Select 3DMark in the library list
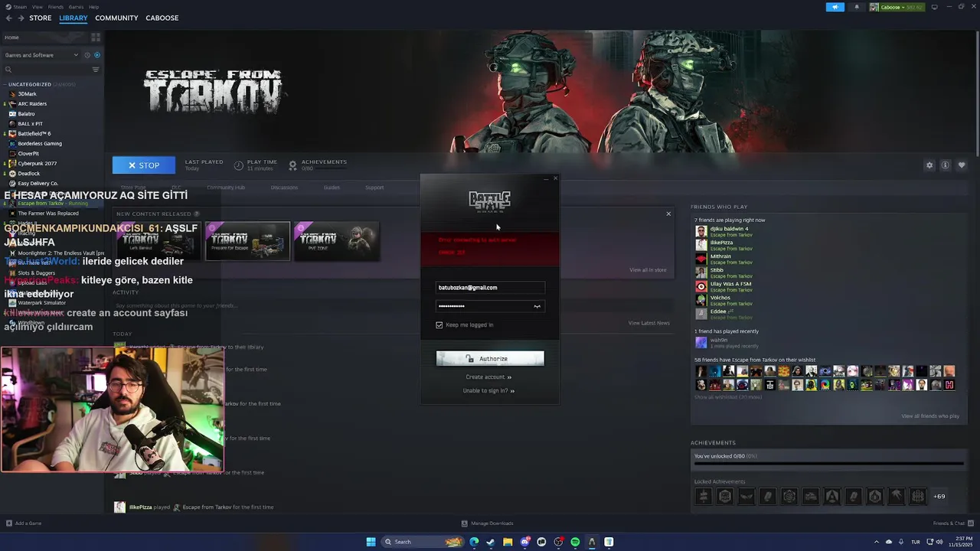 point(27,94)
